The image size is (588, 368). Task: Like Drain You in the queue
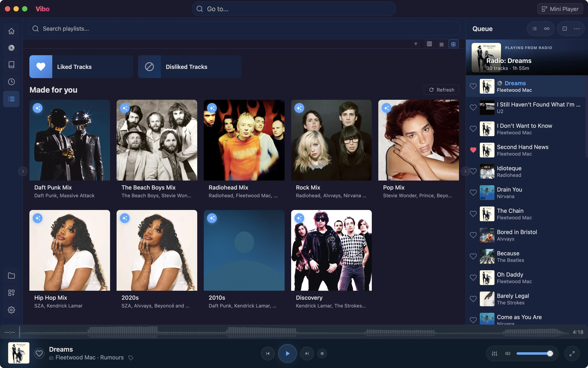(x=473, y=193)
